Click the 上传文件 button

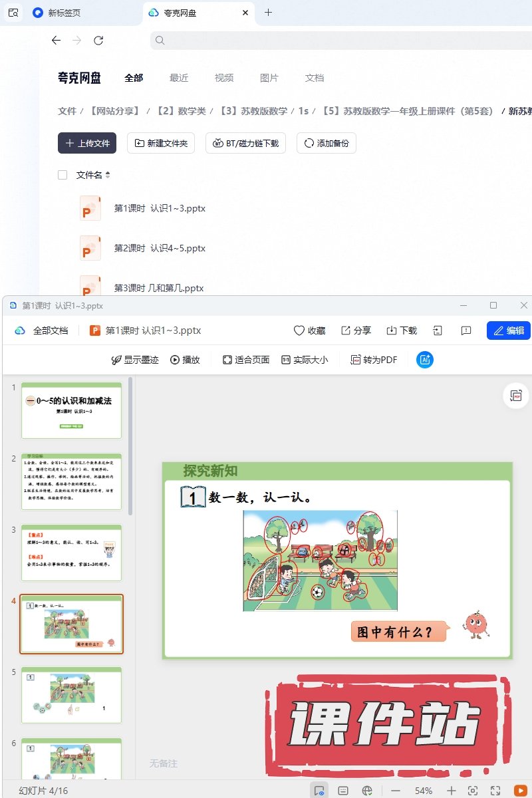pyautogui.click(x=87, y=143)
